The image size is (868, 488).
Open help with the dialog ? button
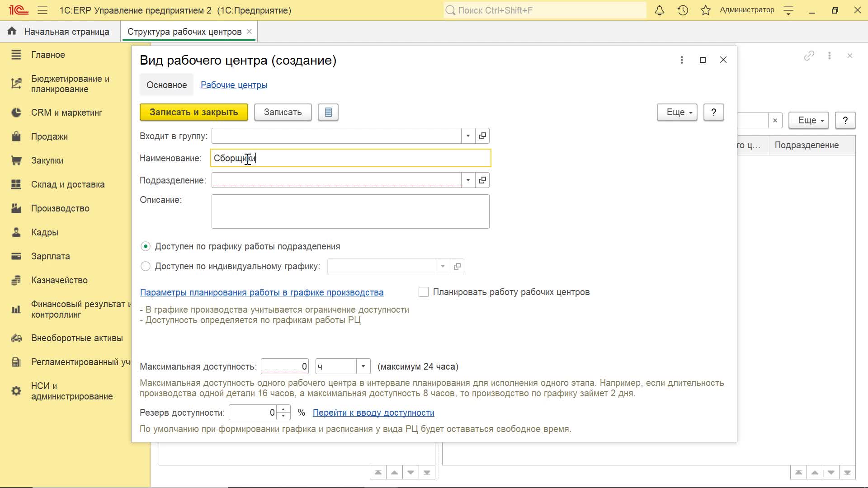(x=714, y=112)
